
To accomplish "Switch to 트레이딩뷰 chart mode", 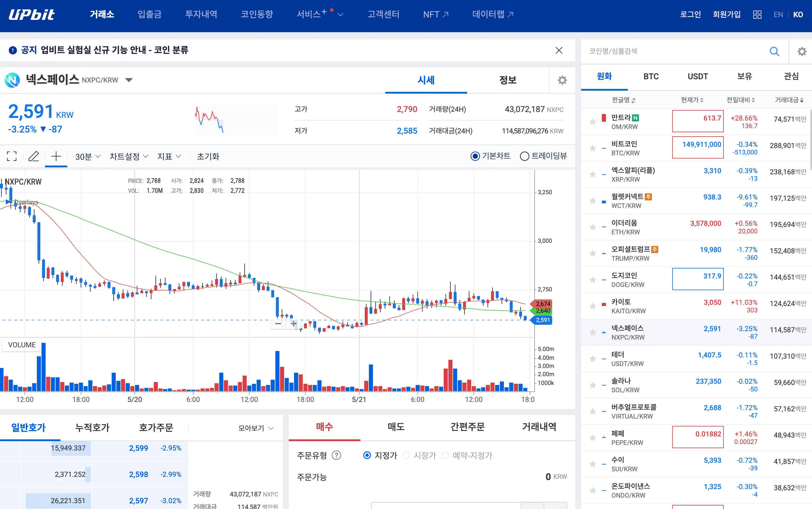I will pyautogui.click(x=524, y=156).
